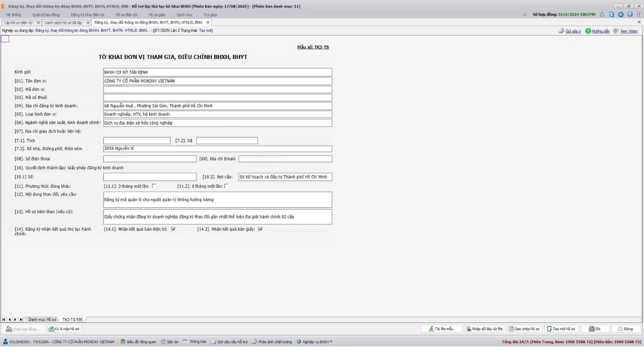
Task: Open Bản tin in status bar
Action: (170, 342)
